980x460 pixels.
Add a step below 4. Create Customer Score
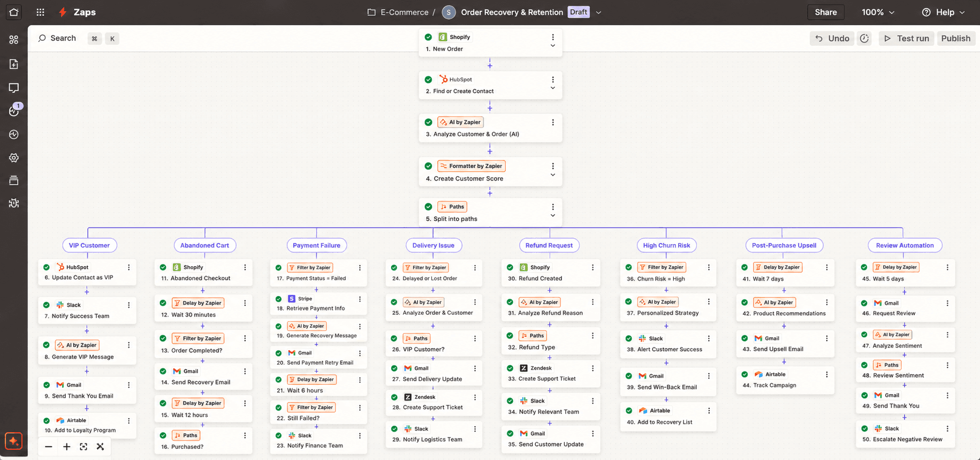490,193
